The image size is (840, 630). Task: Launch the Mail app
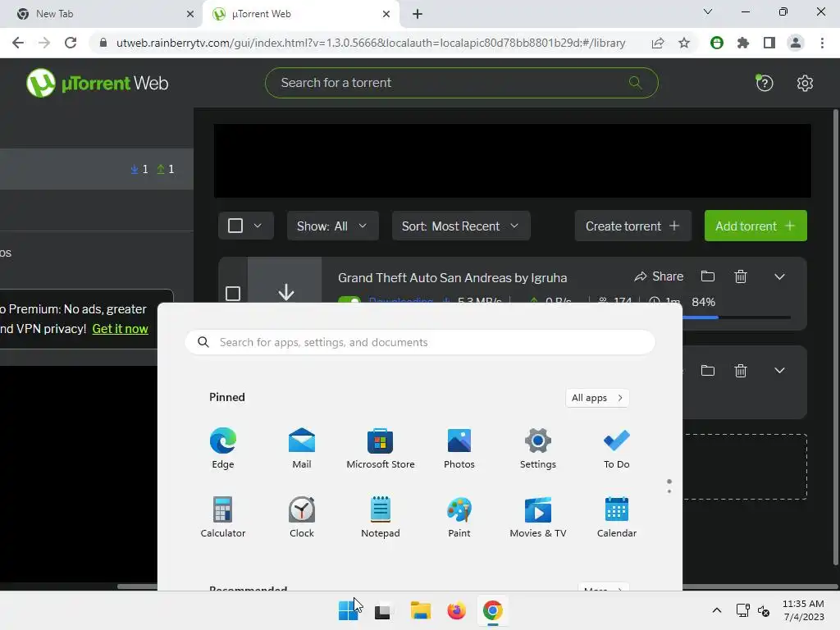(x=302, y=449)
